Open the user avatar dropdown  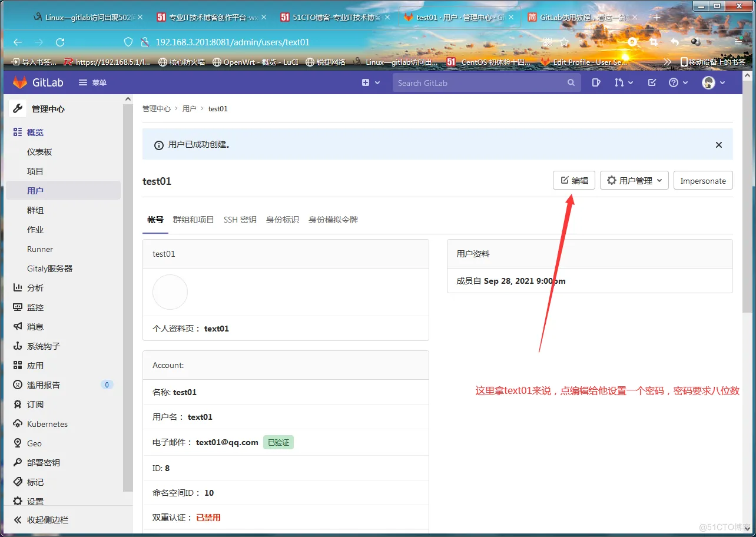(714, 83)
